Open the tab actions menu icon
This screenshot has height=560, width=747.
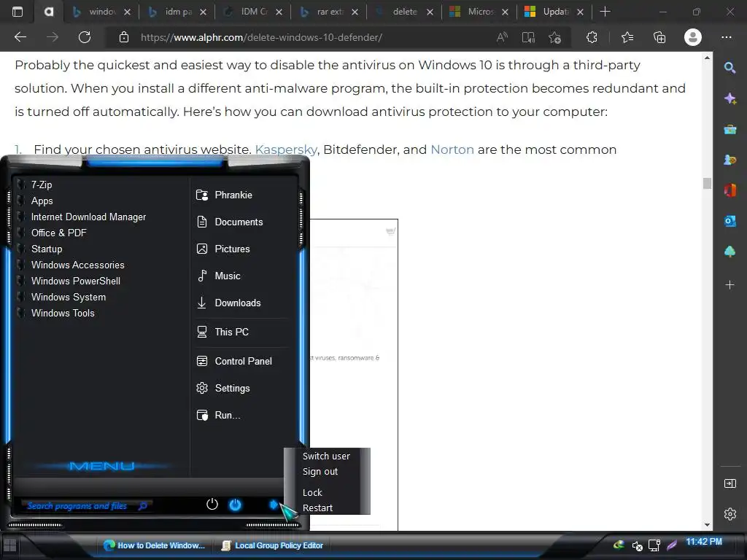coord(18,12)
